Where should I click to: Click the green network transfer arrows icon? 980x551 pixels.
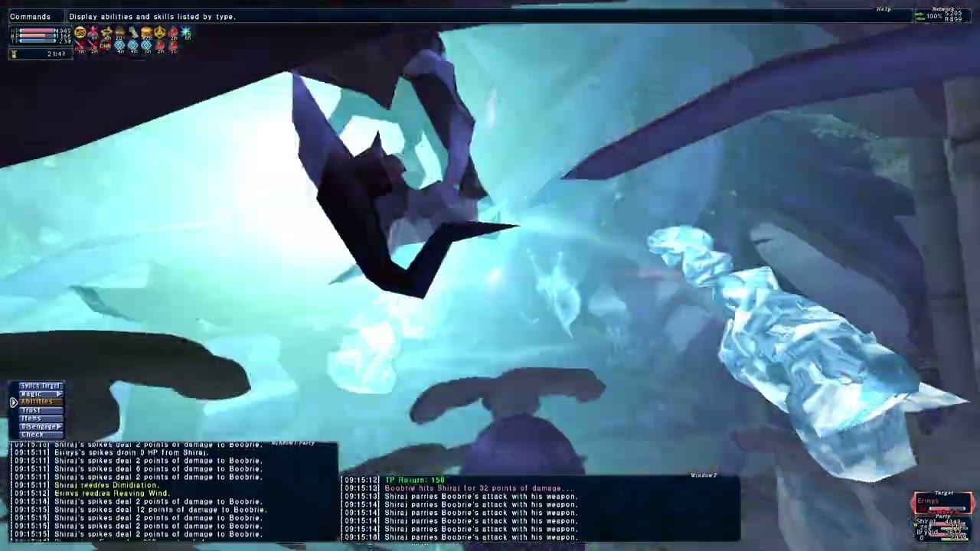(920, 17)
